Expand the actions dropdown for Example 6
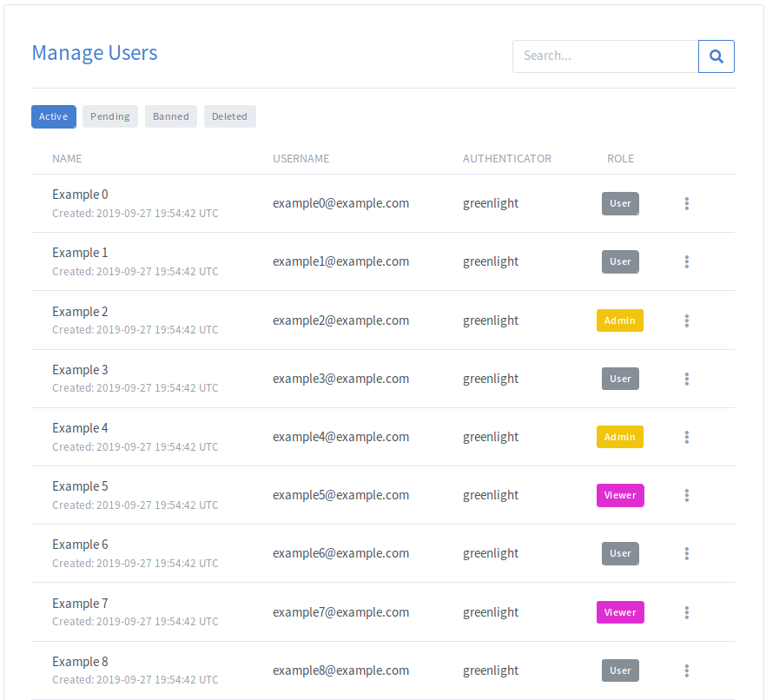Screen dimensions: 766x700 pos(687,553)
